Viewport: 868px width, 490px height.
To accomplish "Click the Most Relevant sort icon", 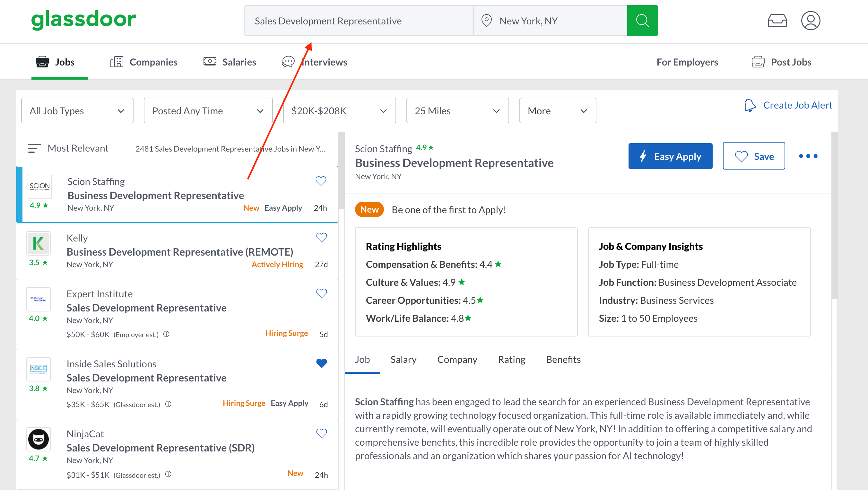I will pos(34,148).
